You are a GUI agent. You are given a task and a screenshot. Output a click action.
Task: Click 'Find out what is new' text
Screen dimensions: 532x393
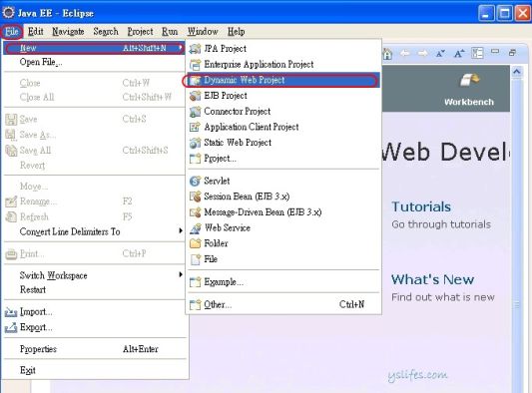(x=443, y=297)
